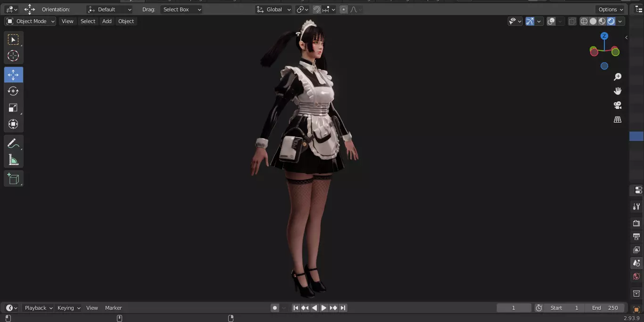Open the timeline editor type dropdown
This screenshot has height=322, width=644.
tap(11, 308)
